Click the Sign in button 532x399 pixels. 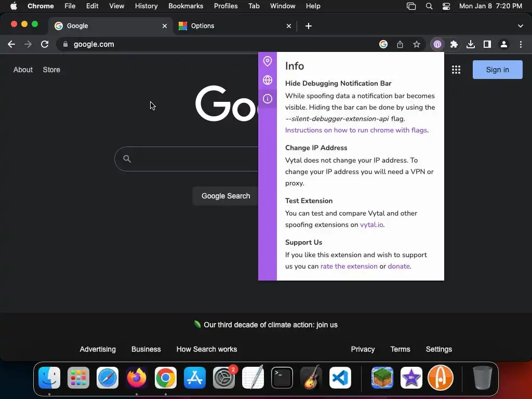point(497,70)
